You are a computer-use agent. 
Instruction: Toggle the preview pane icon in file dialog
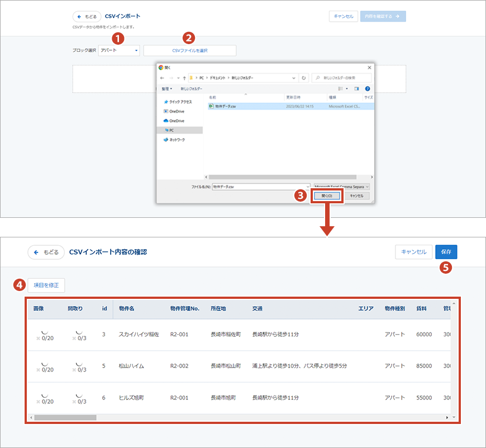tap(356, 89)
